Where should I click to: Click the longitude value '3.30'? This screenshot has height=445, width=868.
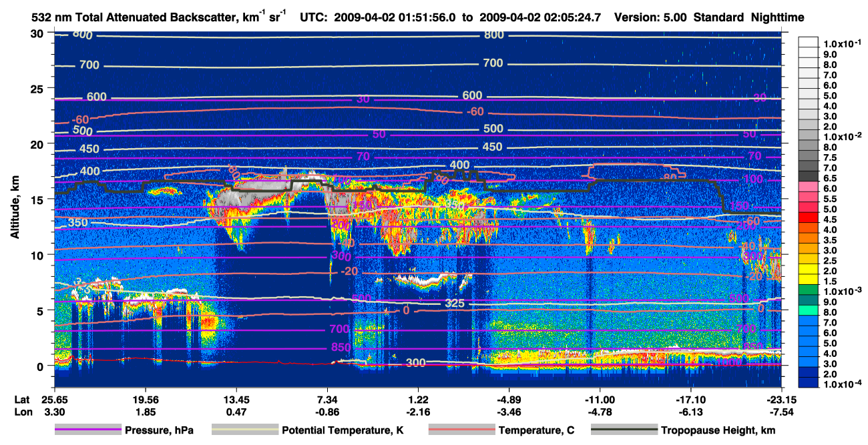coord(53,412)
